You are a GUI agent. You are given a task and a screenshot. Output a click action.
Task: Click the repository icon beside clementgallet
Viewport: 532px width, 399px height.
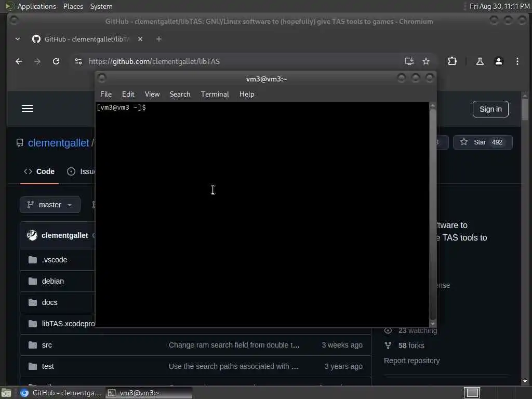tap(20, 143)
